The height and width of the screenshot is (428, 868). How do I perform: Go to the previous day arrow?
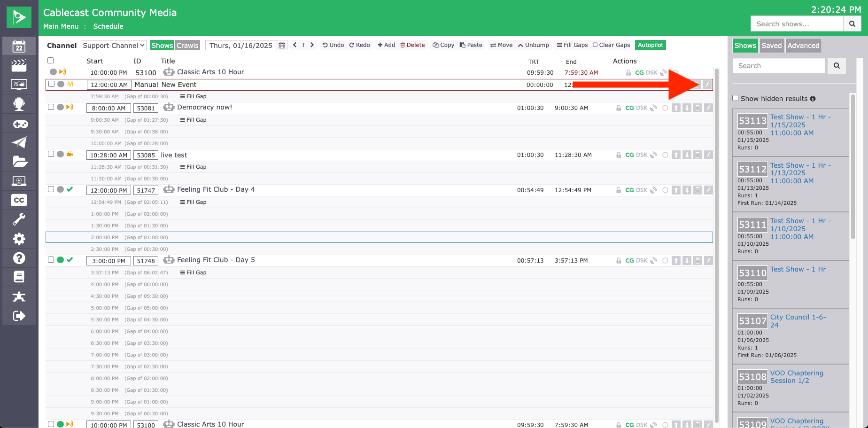point(294,45)
